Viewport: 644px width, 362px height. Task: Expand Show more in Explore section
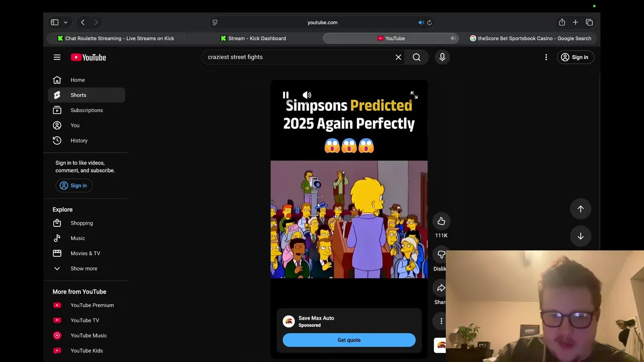87,268
